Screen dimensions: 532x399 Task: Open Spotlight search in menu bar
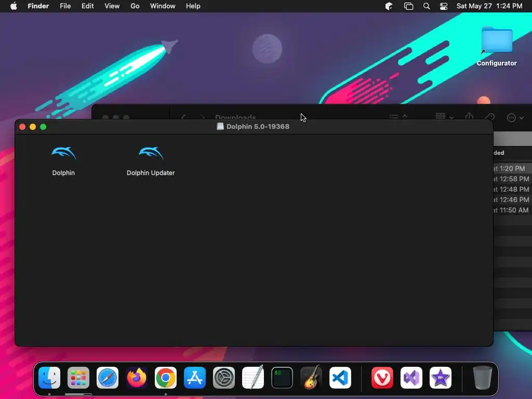(427, 6)
